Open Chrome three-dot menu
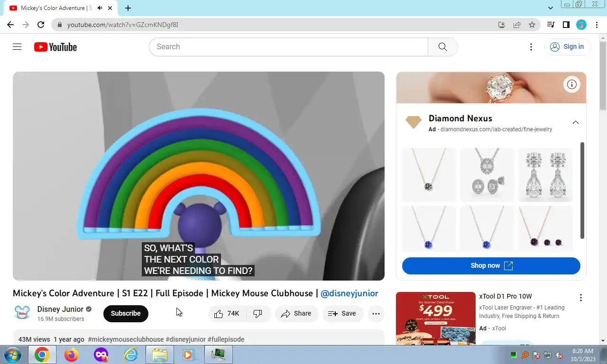 click(x=597, y=25)
